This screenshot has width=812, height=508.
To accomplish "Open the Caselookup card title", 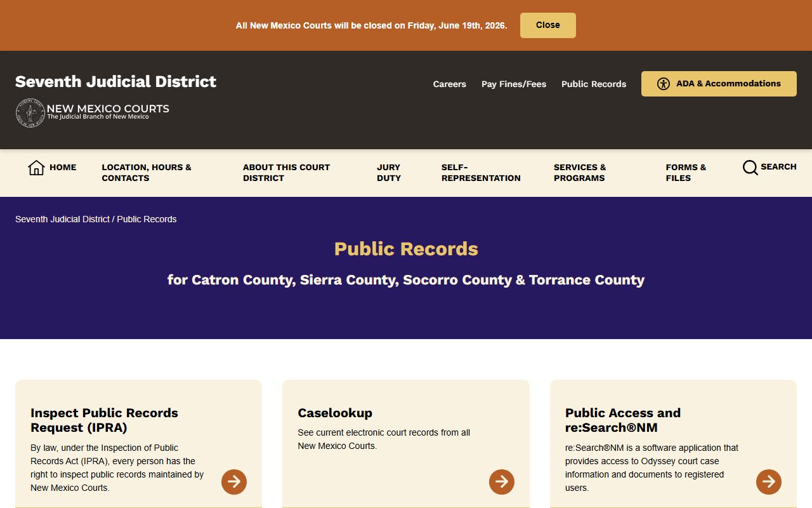I will point(335,413).
